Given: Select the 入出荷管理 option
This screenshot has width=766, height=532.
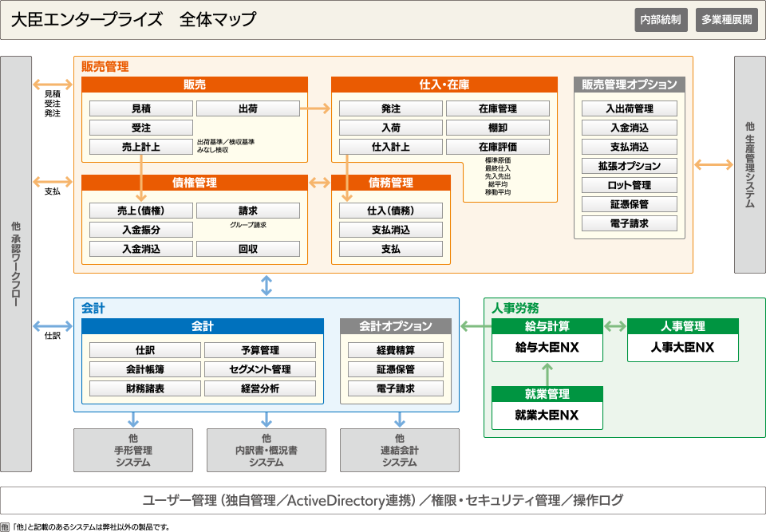Looking at the screenshot, I should point(630,108).
